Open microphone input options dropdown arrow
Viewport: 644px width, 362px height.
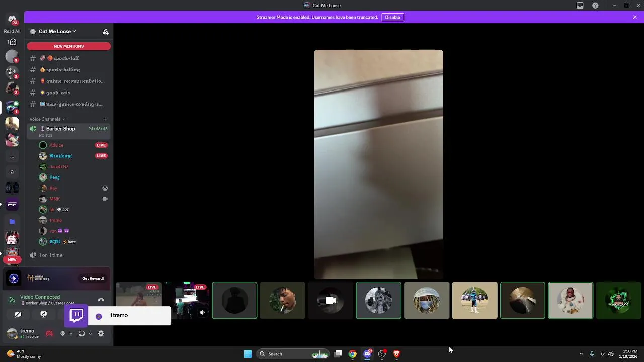tap(71, 333)
